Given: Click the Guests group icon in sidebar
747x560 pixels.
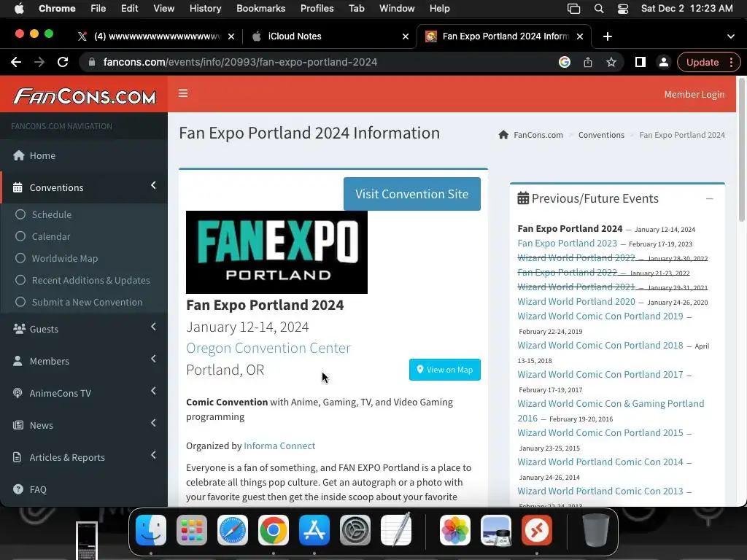Looking at the screenshot, I should coord(19,329).
